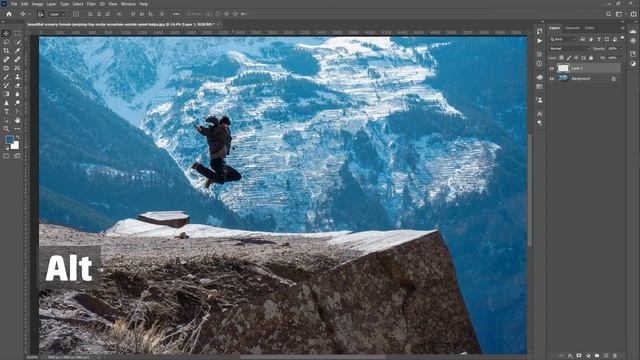640x360 pixels.
Task: Open the History panel icon
Action: [540, 31]
